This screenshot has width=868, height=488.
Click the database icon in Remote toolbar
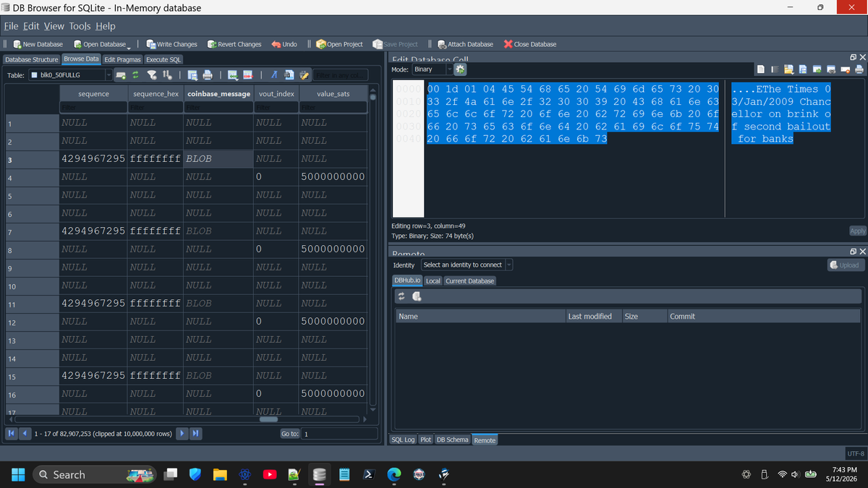click(x=417, y=296)
